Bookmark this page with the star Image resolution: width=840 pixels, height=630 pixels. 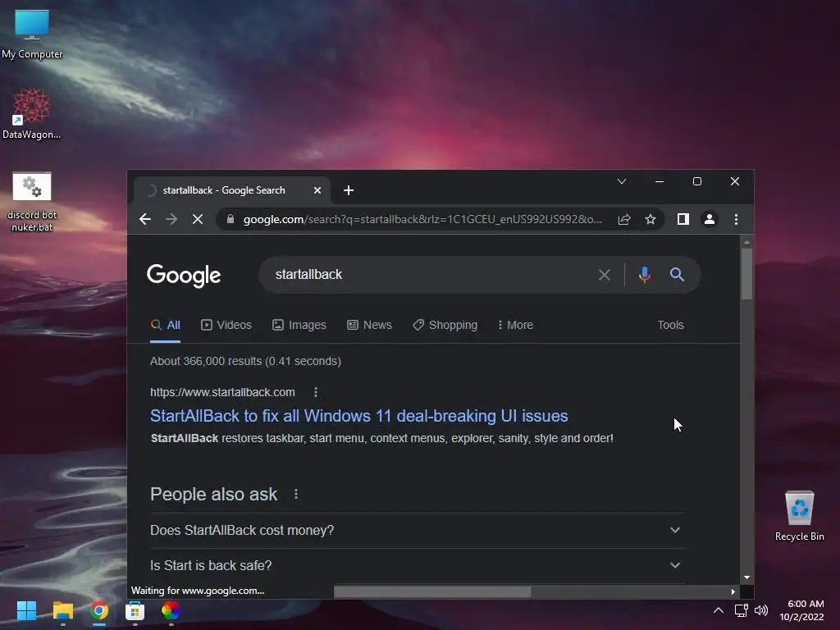(x=651, y=219)
